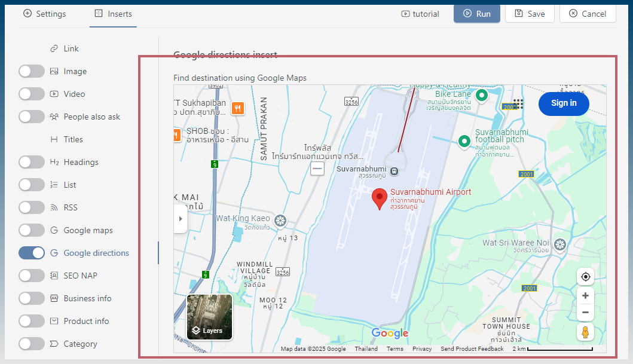Switch on the SEO NAP toggle

click(32, 276)
